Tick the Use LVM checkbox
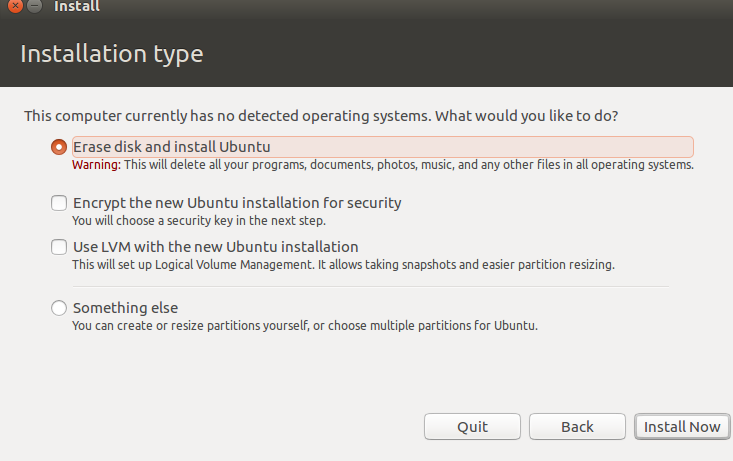 [x=59, y=247]
